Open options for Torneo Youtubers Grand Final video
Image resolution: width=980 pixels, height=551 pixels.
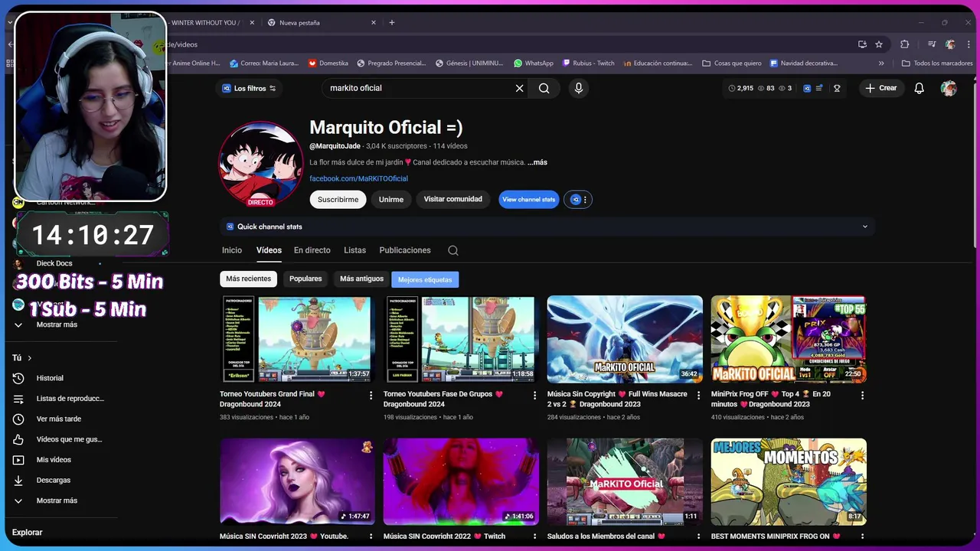pyautogui.click(x=371, y=395)
